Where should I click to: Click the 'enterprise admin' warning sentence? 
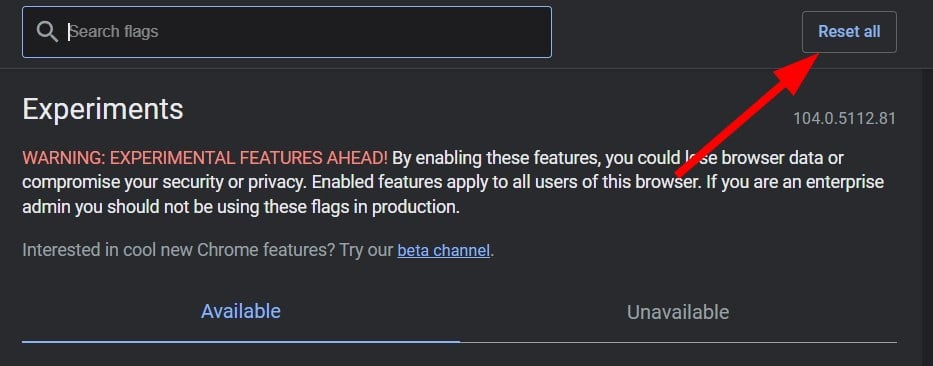click(453, 195)
